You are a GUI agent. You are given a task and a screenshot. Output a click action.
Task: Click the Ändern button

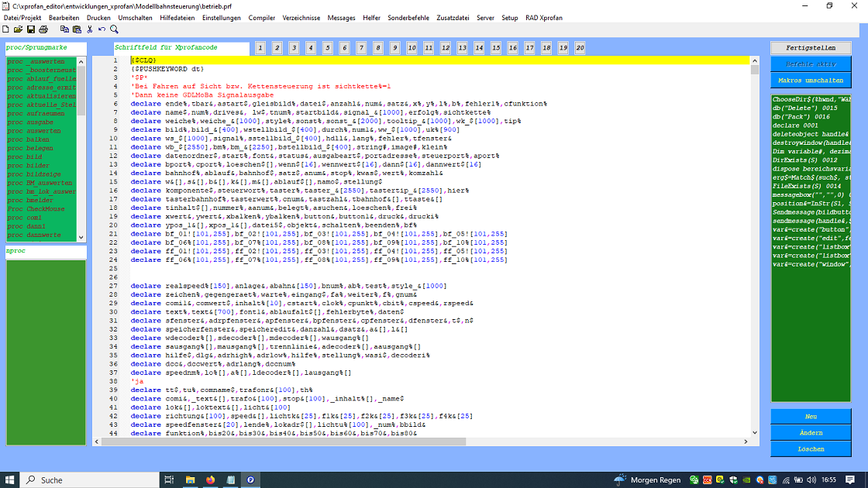pyautogui.click(x=811, y=433)
